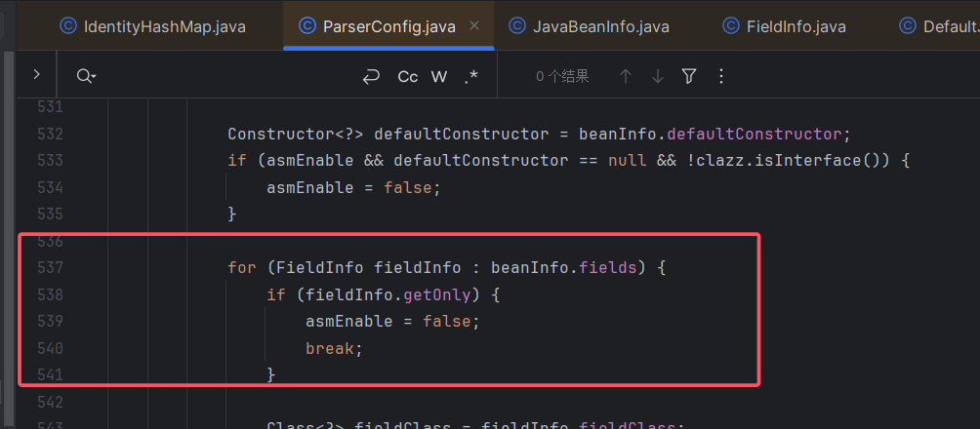Enable Regex (.*) search option
Viewport: 980px width, 429px height.
point(471,76)
